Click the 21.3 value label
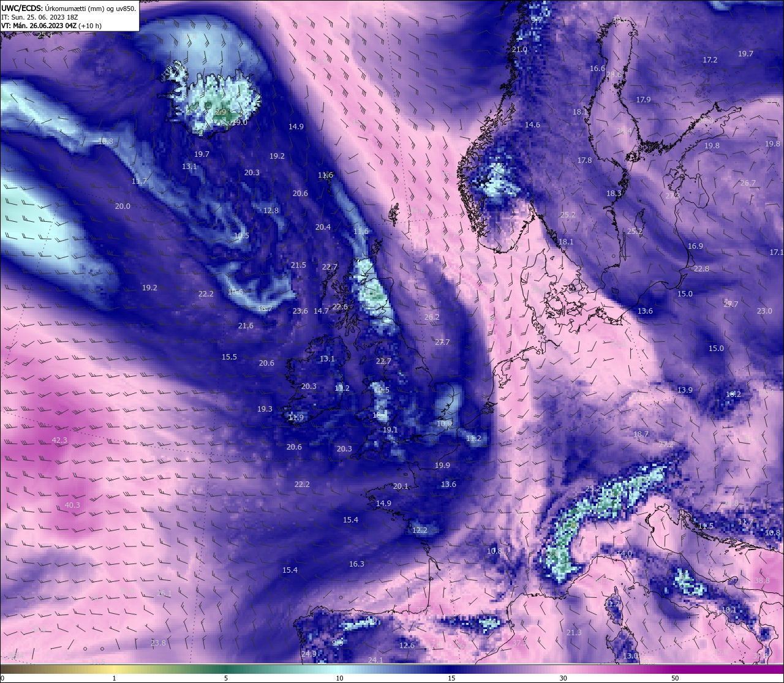Image resolution: width=784 pixels, height=683 pixels. click(574, 632)
